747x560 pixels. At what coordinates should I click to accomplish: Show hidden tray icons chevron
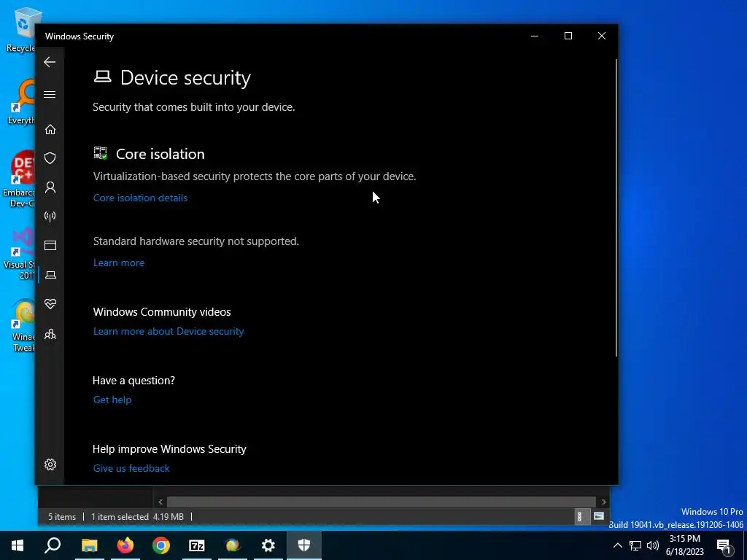(x=617, y=545)
